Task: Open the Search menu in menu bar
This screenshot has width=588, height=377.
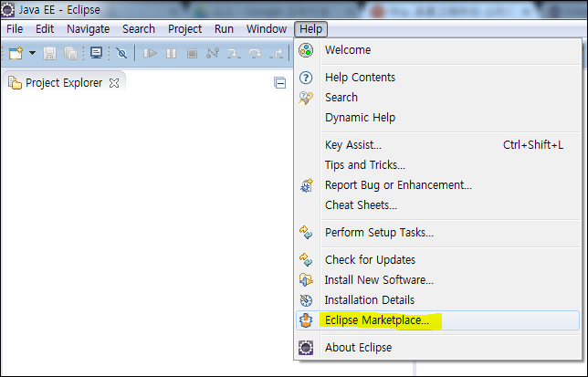Action: click(139, 29)
